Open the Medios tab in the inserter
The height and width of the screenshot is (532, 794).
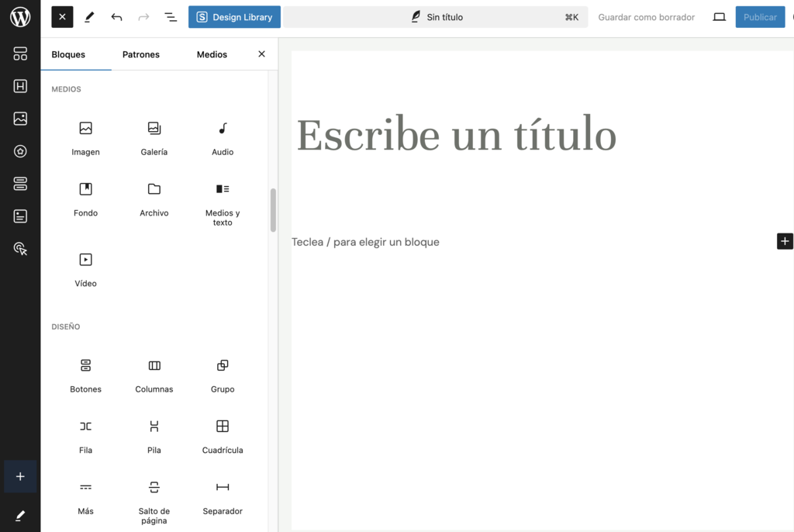(x=211, y=54)
